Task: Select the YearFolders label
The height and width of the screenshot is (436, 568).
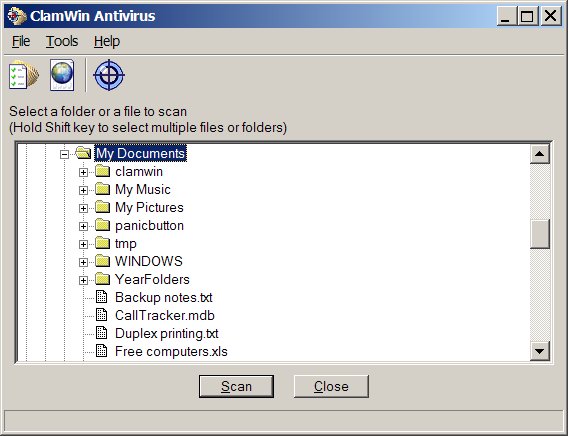Action: (x=152, y=280)
